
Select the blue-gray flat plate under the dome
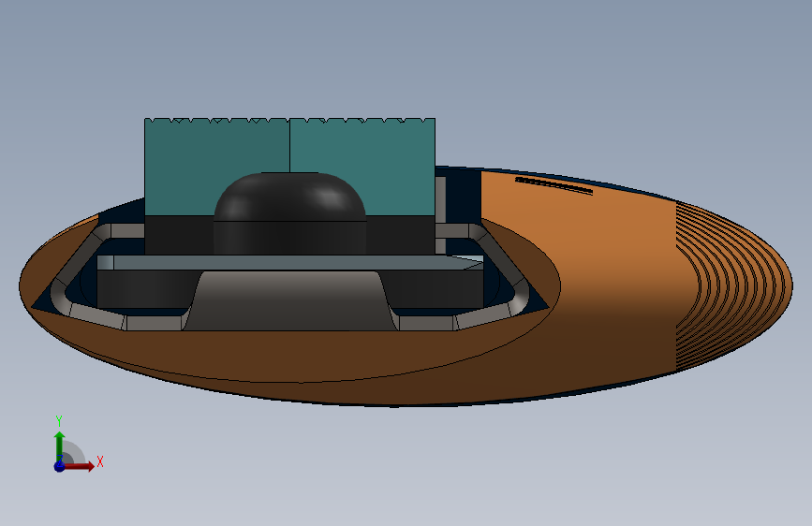[290, 262]
